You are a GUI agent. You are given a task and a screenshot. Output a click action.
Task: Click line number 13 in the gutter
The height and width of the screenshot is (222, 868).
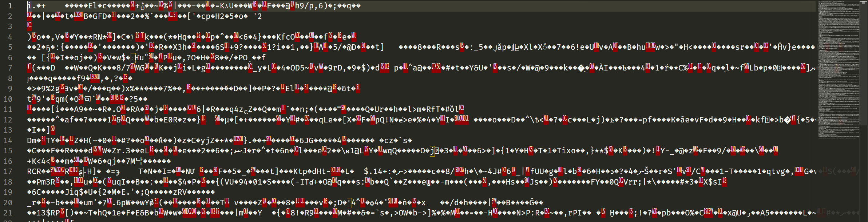pos(8,130)
